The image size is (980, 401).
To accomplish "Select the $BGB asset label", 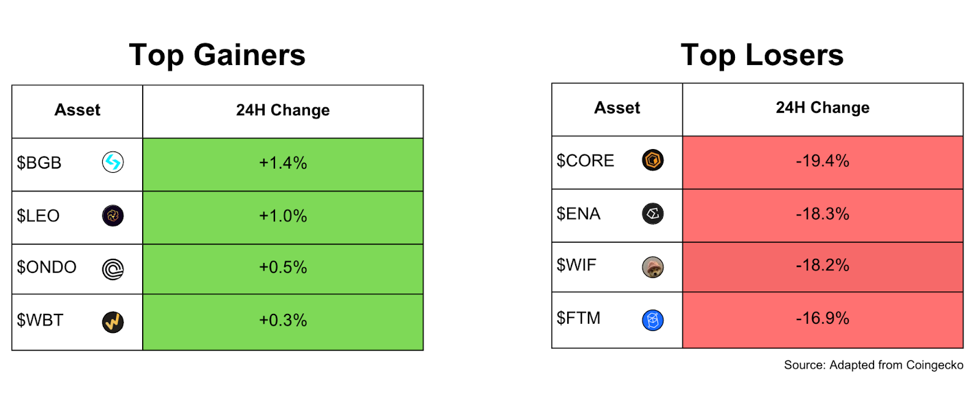I will pyautogui.click(x=39, y=163).
